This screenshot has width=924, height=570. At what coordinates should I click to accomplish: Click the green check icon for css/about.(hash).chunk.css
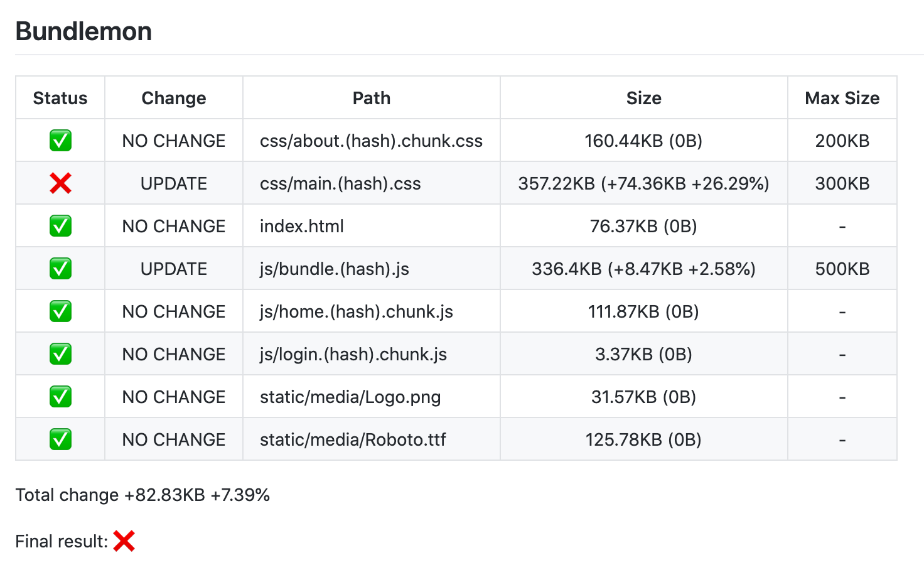pos(60,141)
